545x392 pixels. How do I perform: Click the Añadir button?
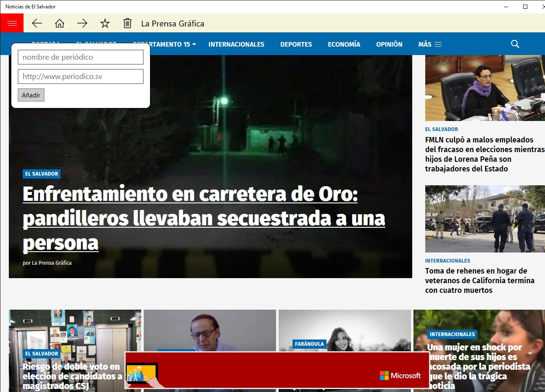(x=31, y=95)
